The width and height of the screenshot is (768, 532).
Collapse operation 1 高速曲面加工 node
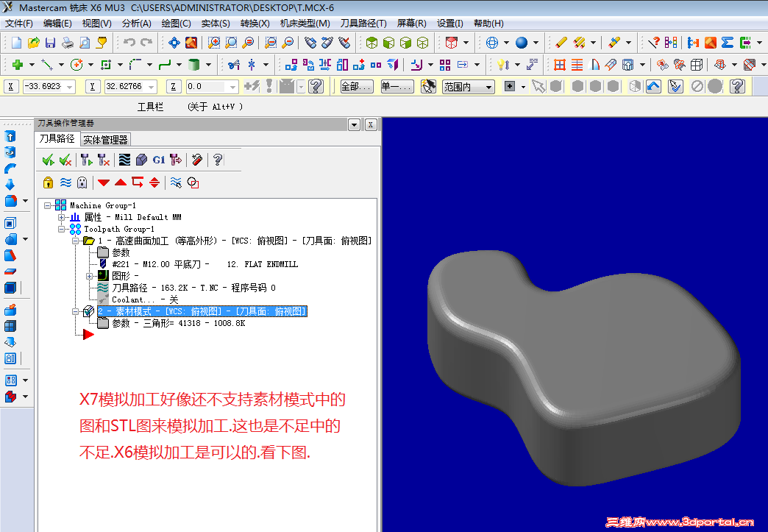75,241
